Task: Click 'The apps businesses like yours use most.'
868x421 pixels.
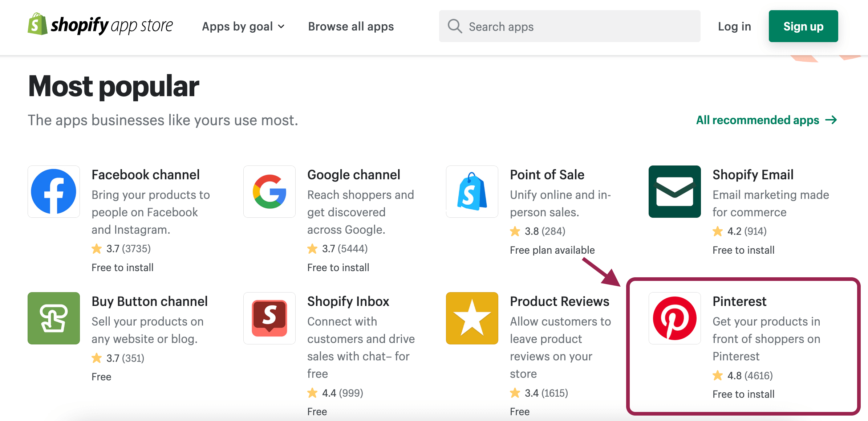Action: 163,120
